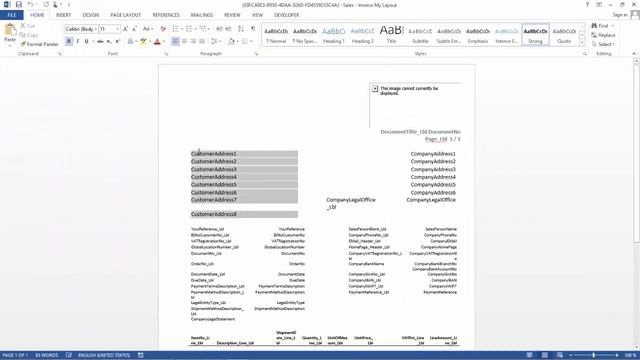The width and height of the screenshot is (640, 360).
Task: Align text to the left
Action: click(175, 41)
